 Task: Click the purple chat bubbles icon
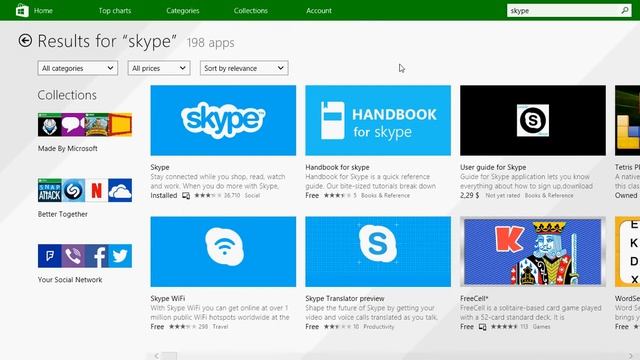pos(73,124)
